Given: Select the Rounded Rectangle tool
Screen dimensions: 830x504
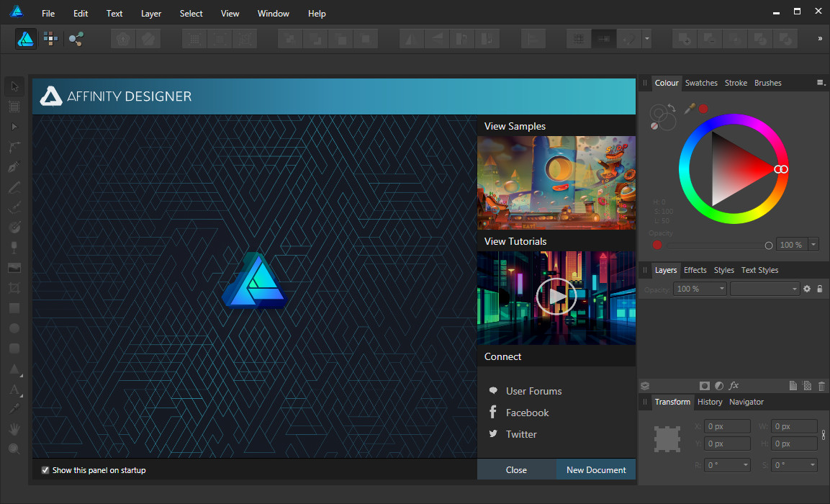Looking at the screenshot, I should pyautogui.click(x=14, y=348).
